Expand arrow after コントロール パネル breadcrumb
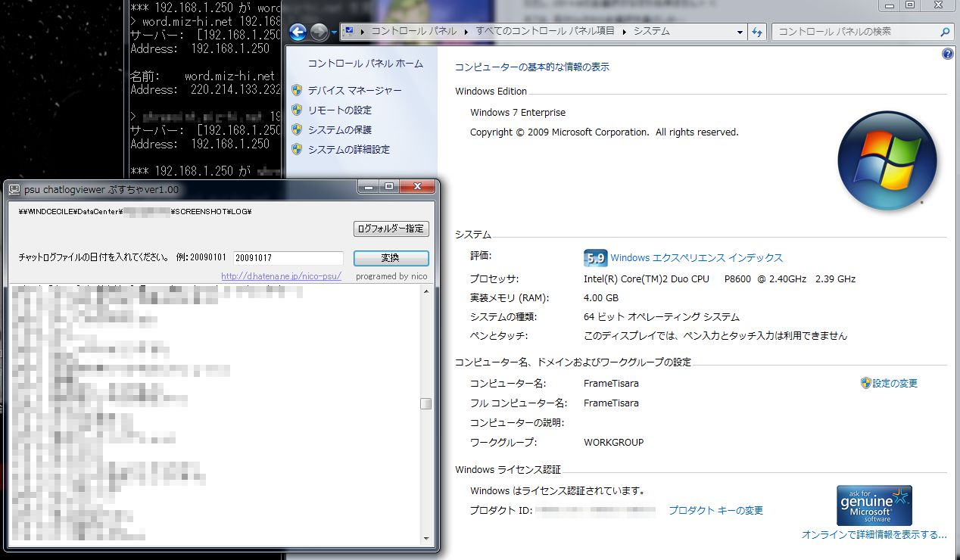 tap(466, 32)
